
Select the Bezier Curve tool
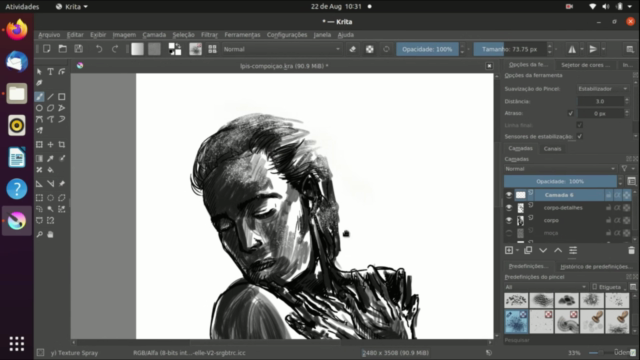pos(39,120)
